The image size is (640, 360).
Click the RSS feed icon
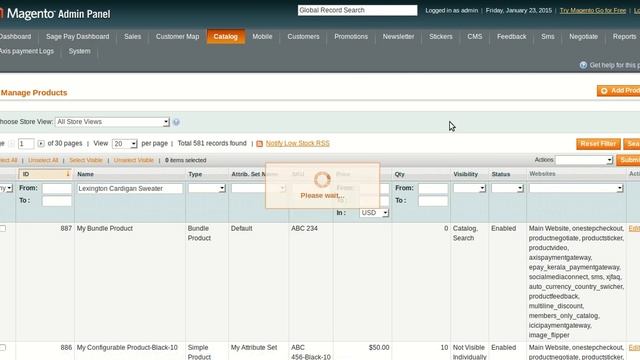coord(260,144)
